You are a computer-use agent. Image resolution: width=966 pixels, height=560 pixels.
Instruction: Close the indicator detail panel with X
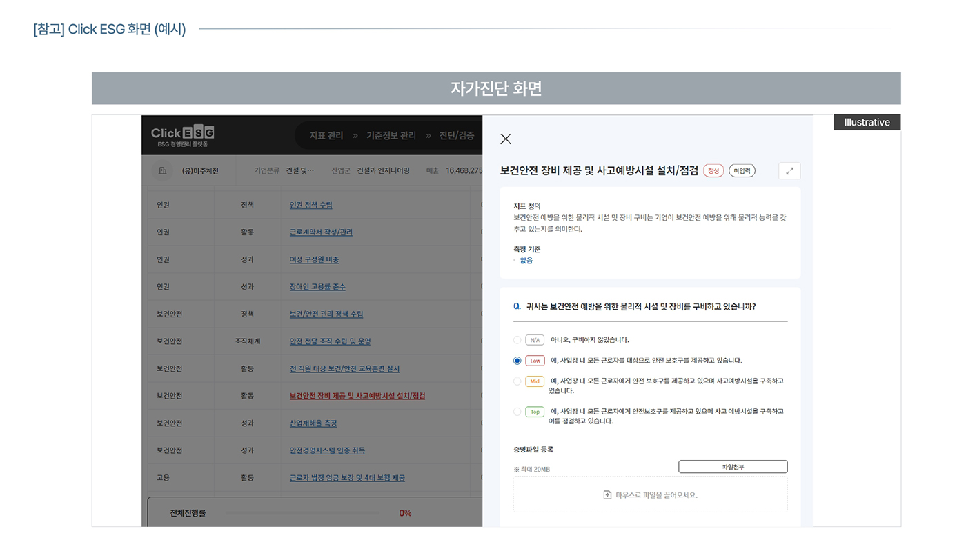(506, 139)
